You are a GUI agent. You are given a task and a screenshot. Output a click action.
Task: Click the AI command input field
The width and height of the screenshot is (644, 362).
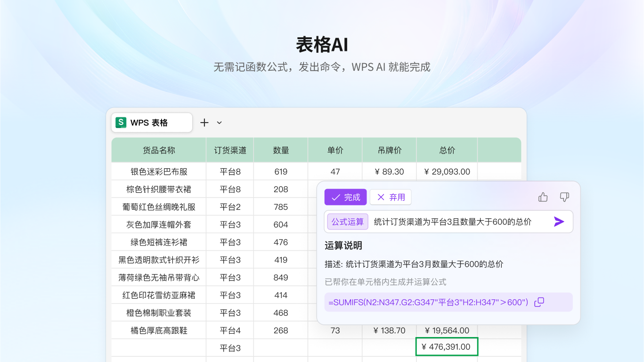click(448, 222)
